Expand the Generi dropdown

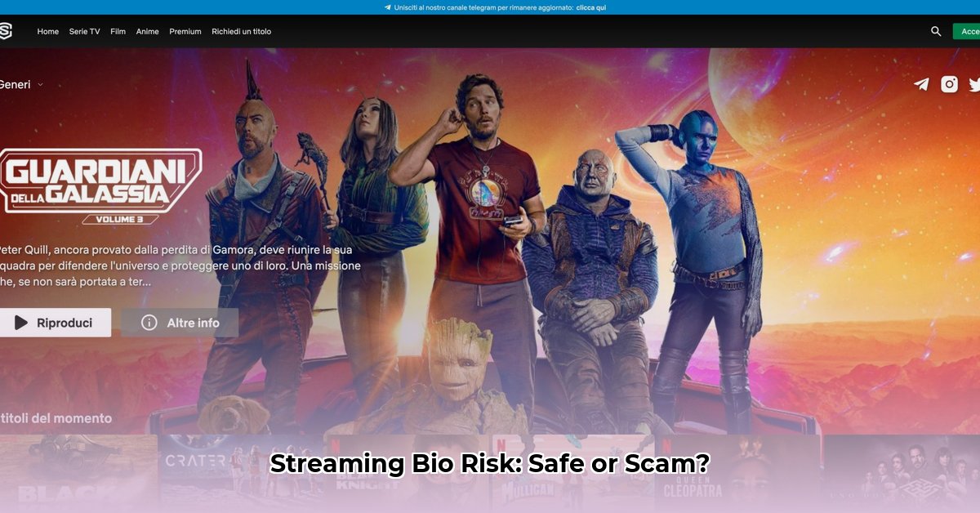21,83
